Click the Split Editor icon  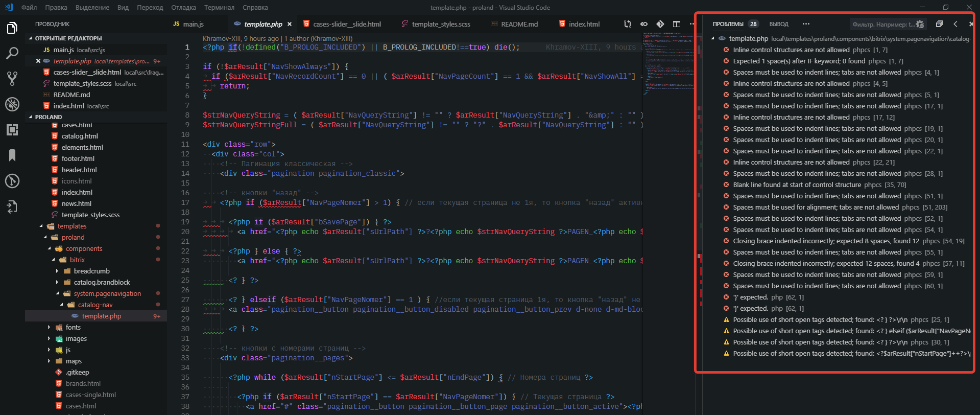coord(677,24)
